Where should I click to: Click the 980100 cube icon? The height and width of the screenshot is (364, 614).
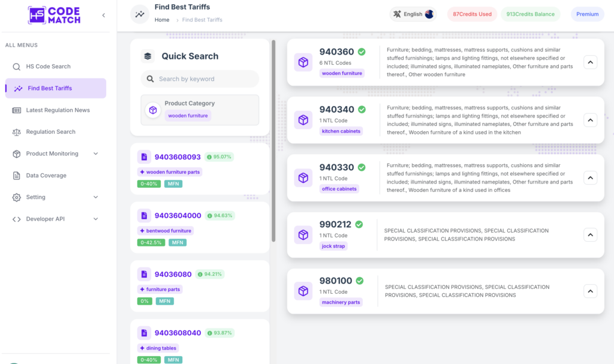tap(303, 291)
